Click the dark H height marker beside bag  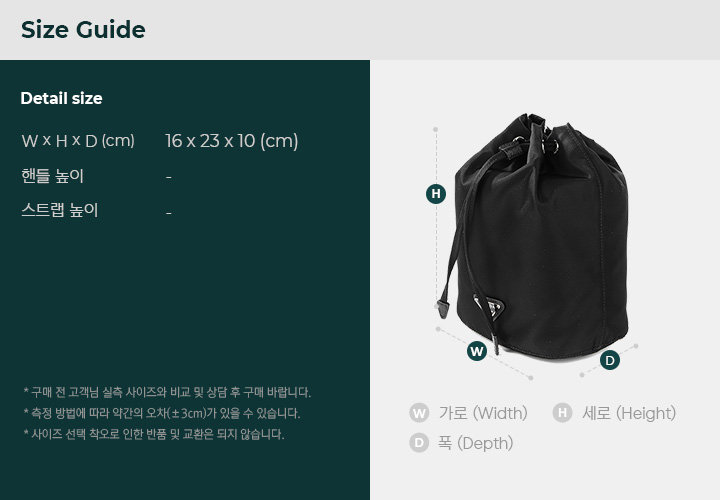[x=436, y=194]
